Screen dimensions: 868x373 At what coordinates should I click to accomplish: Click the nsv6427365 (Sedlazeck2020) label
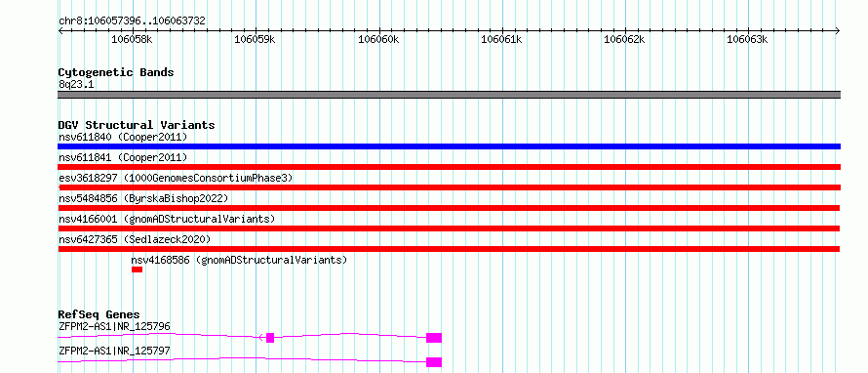coord(135,239)
